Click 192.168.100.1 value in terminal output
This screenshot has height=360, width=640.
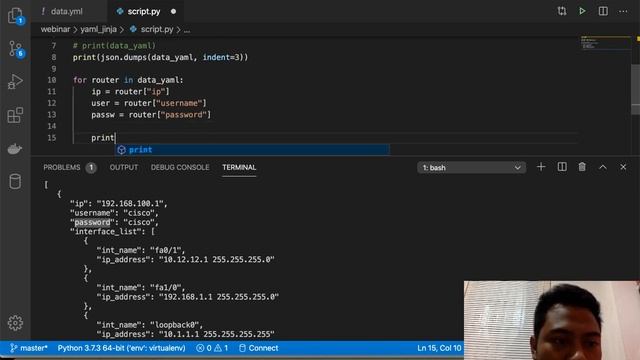[x=130, y=204]
